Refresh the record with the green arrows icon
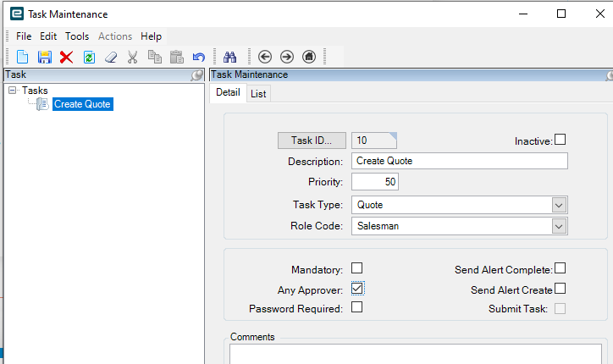The image size is (613, 364). pyautogui.click(x=89, y=57)
